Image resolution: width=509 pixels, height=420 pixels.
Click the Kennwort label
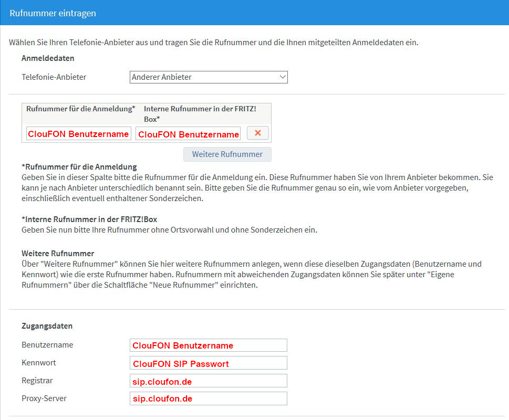click(x=39, y=363)
